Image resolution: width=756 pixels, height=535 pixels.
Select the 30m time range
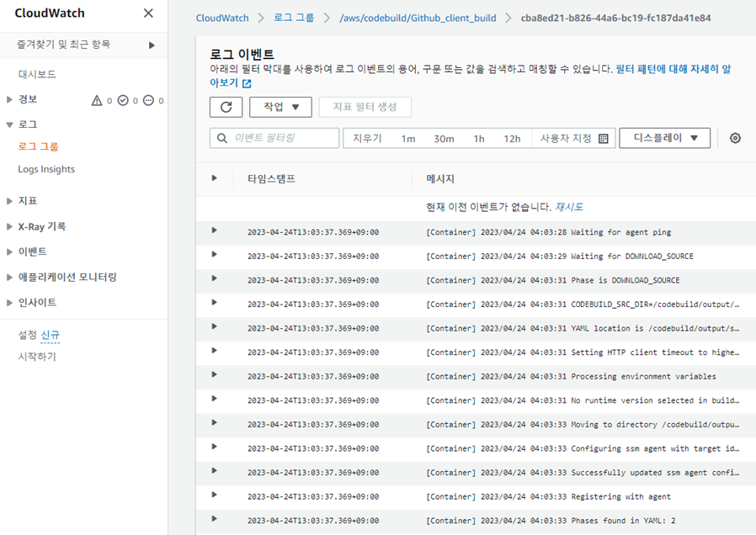click(444, 139)
